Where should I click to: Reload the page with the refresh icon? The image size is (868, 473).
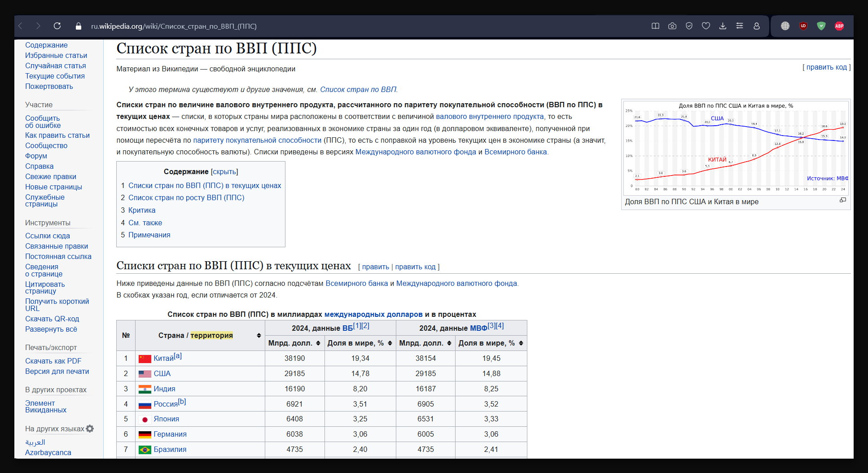click(57, 26)
